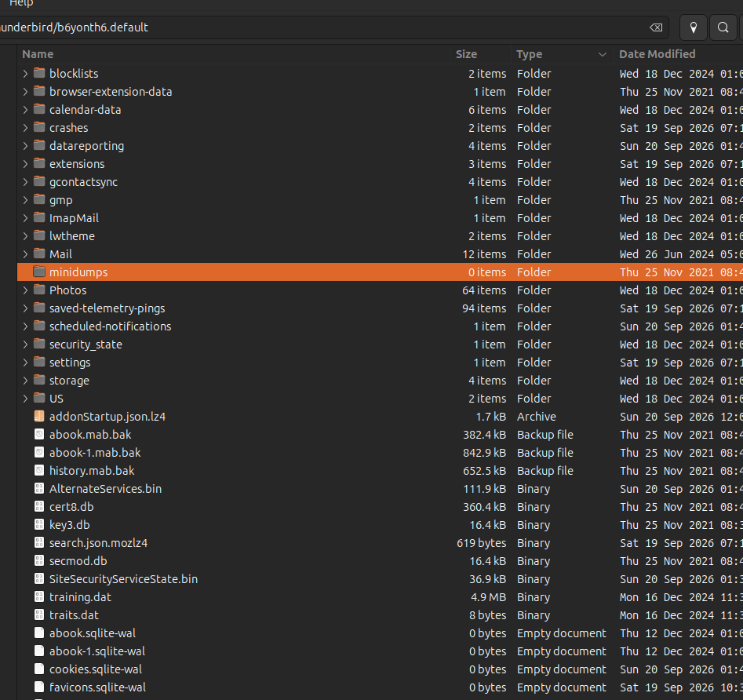Open the search magnifier icon
Image resolution: width=743 pixels, height=700 pixels.
(x=723, y=27)
